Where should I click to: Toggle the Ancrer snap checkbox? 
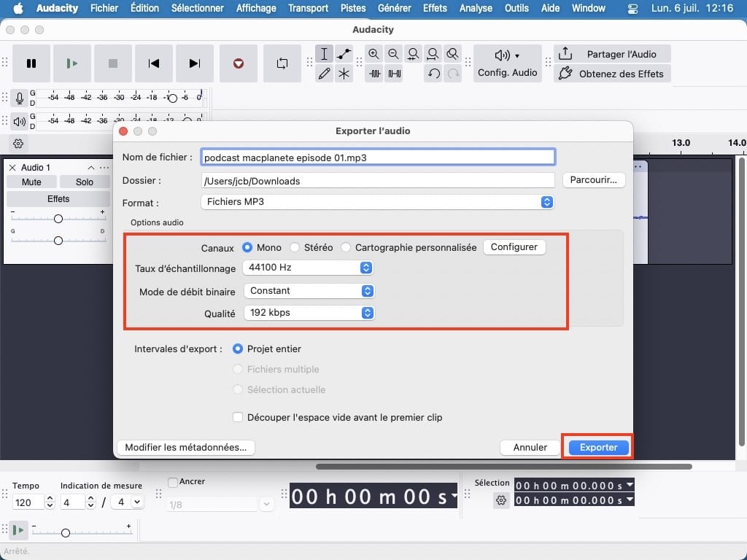coord(173,482)
